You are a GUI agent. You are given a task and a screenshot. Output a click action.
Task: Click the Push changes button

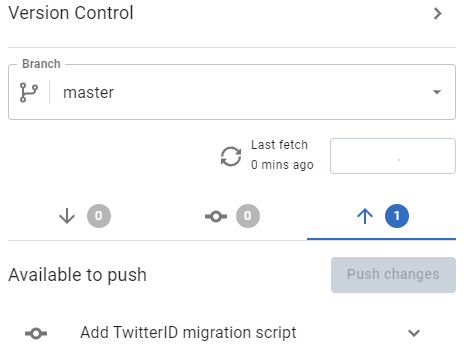tap(393, 275)
